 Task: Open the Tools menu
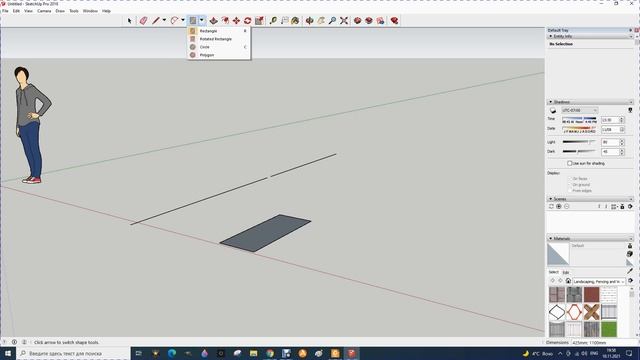[x=73, y=11]
